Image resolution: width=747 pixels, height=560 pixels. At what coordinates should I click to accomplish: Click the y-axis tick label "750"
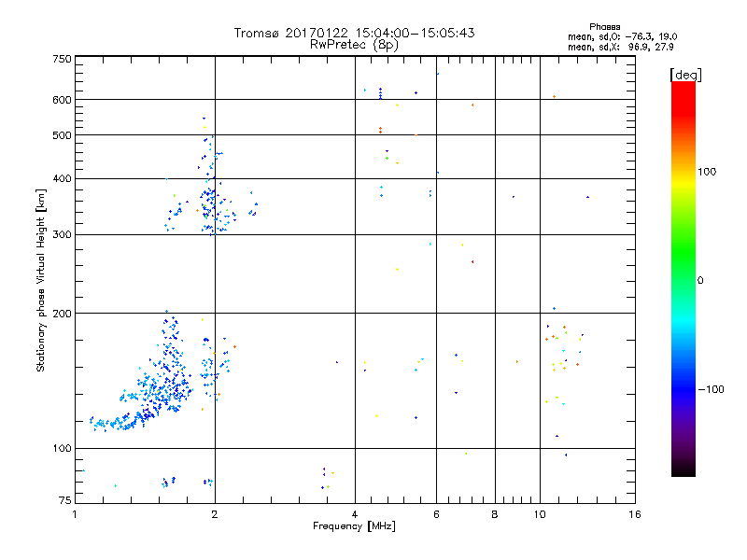(62, 59)
